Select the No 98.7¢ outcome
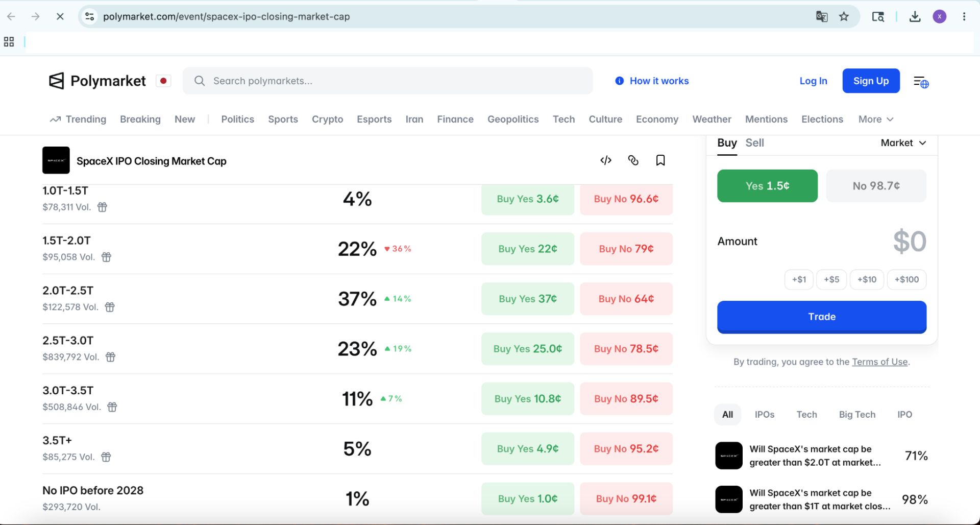 (x=876, y=186)
